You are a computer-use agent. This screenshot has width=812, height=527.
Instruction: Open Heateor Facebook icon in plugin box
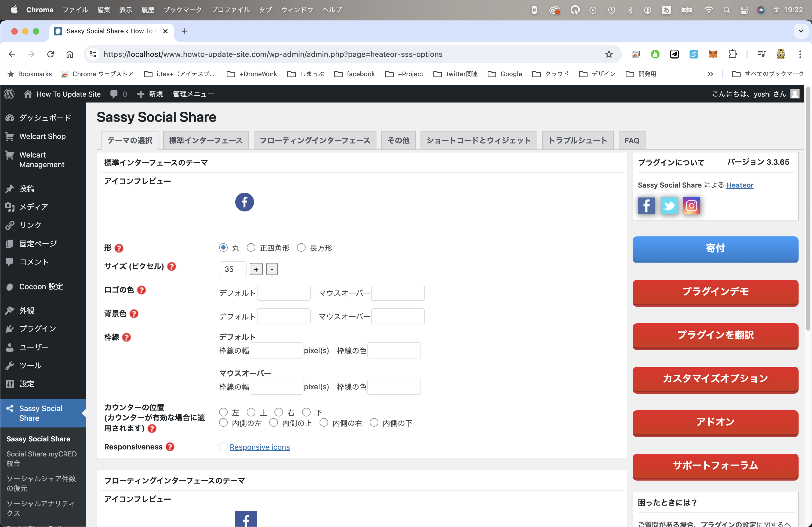tap(646, 206)
